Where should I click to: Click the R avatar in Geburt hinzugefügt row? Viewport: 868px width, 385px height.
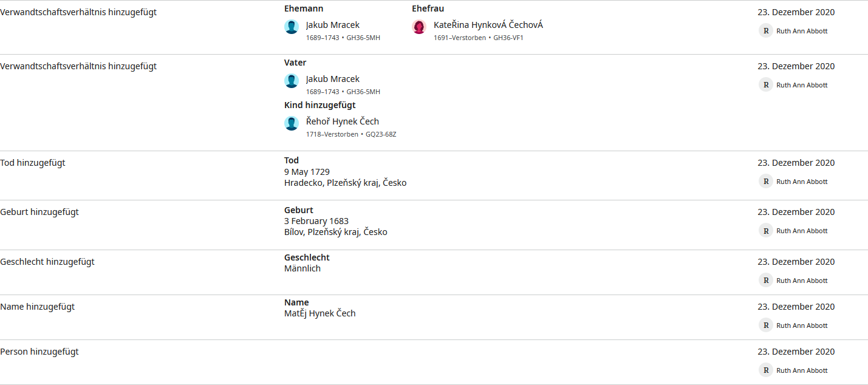(x=765, y=231)
